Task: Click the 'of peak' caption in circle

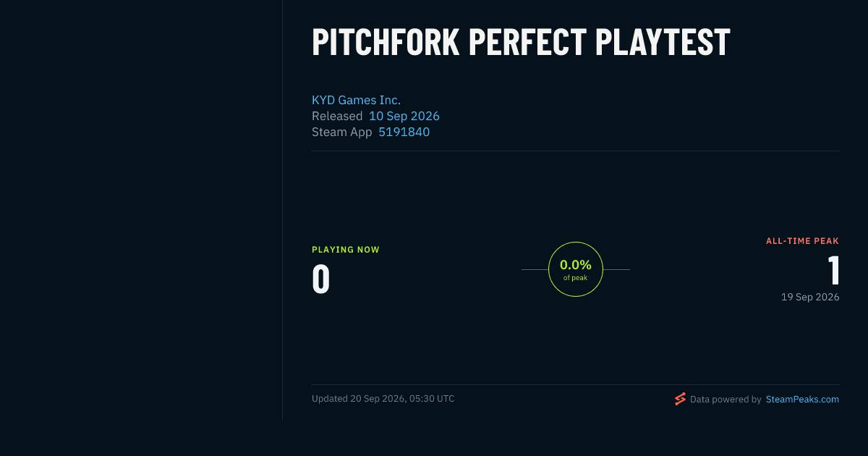Action: pos(576,278)
